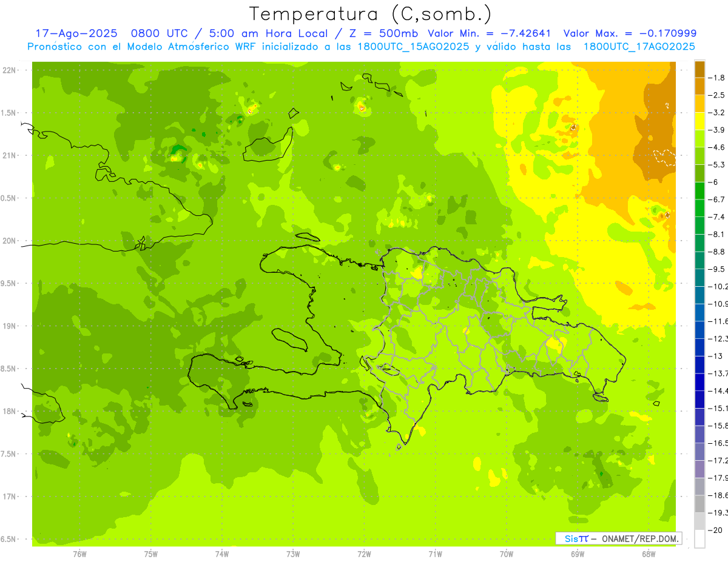Click the '-5.3' legend value
Image resolution: width=728 pixels, height=562 pixels.
click(x=716, y=164)
